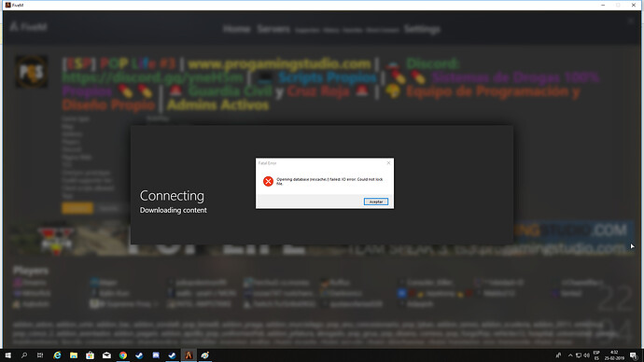
Task: Open File Explorer from taskbar
Action: (74, 355)
